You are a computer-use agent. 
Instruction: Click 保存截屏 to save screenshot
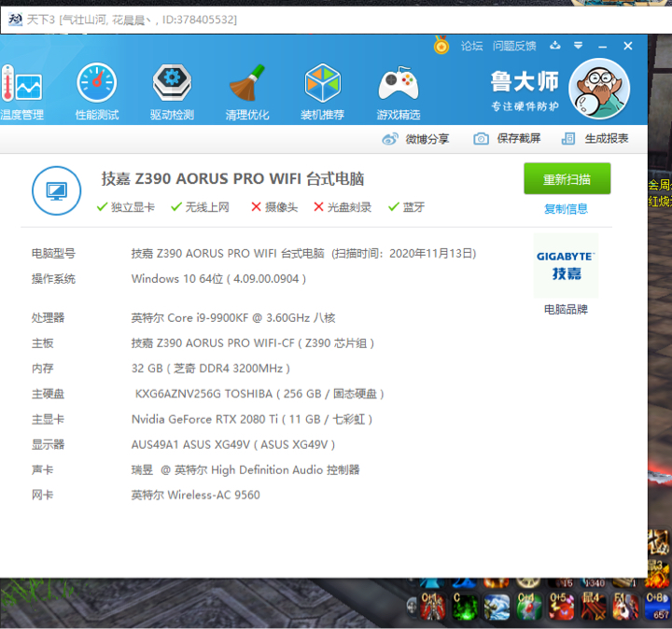point(507,139)
